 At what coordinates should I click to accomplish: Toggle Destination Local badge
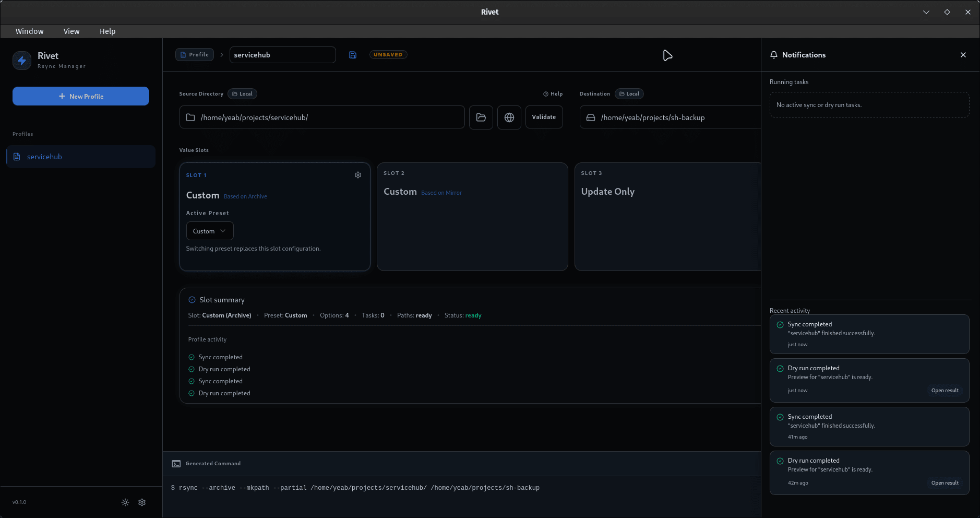point(629,94)
